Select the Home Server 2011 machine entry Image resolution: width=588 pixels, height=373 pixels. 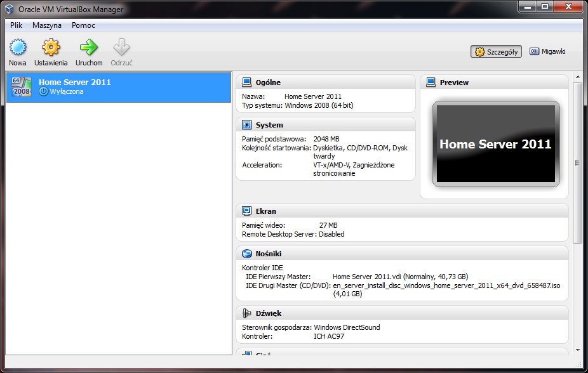pos(119,87)
